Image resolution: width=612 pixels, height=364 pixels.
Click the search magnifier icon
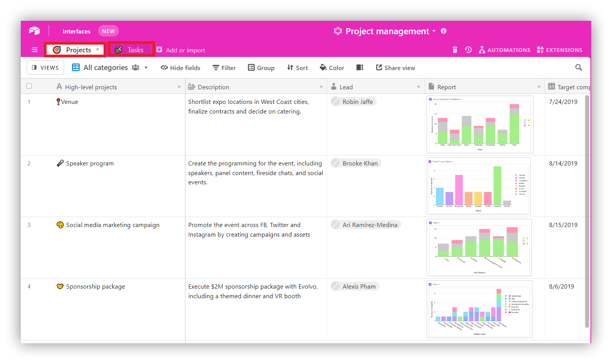[x=578, y=67]
